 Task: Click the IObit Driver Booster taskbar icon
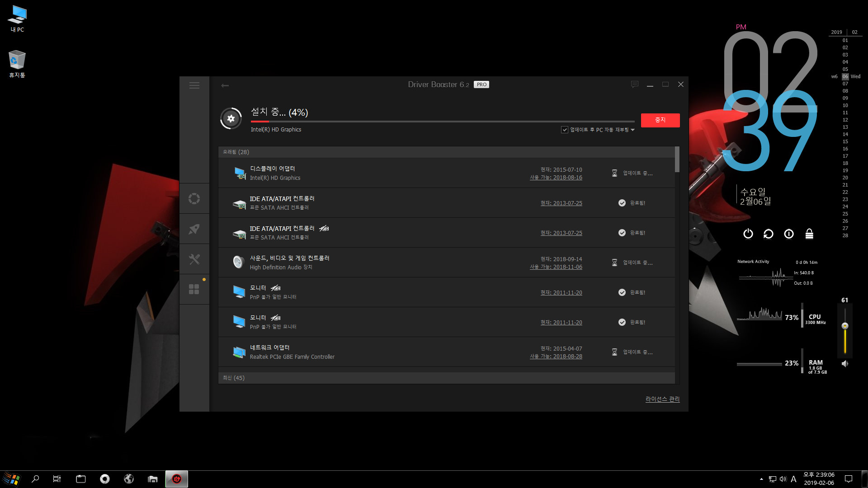click(176, 479)
